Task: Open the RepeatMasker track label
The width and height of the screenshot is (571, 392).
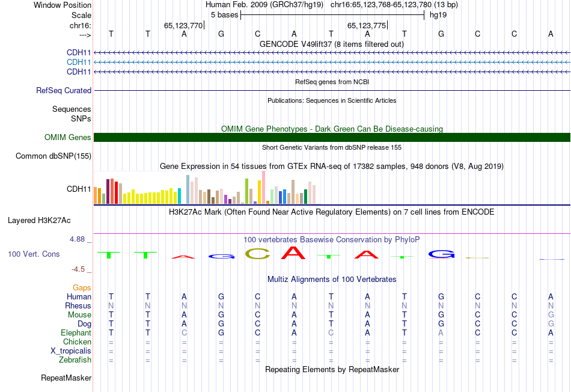Action: click(x=66, y=378)
